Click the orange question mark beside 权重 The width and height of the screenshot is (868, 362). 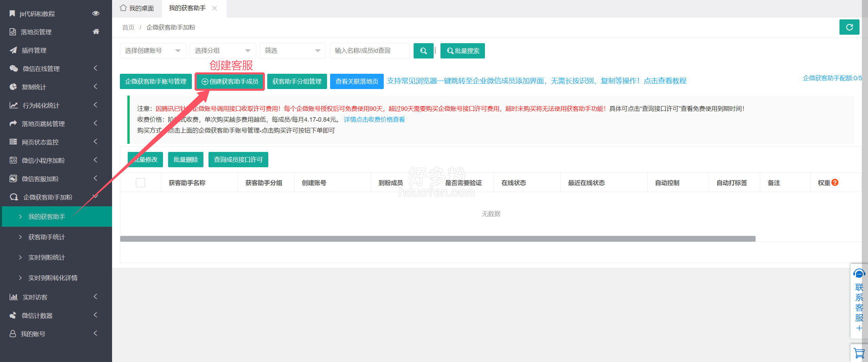coord(835,183)
